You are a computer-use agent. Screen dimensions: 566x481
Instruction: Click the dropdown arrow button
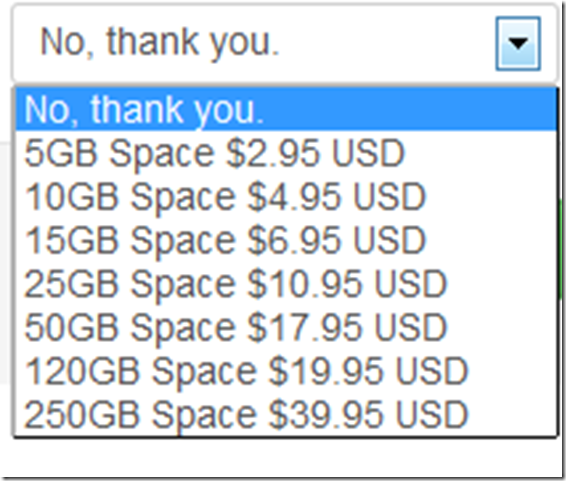[518, 43]
